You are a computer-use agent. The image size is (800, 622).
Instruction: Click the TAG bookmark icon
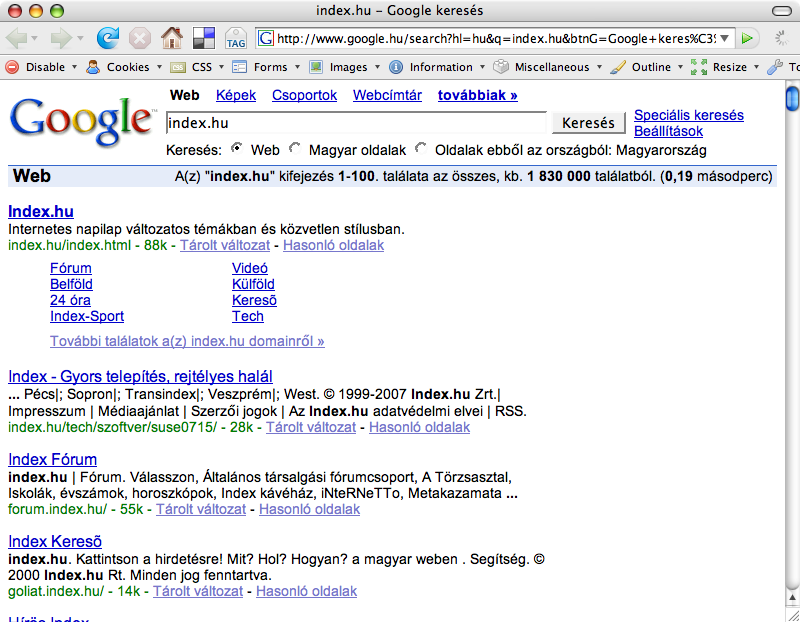236,39
